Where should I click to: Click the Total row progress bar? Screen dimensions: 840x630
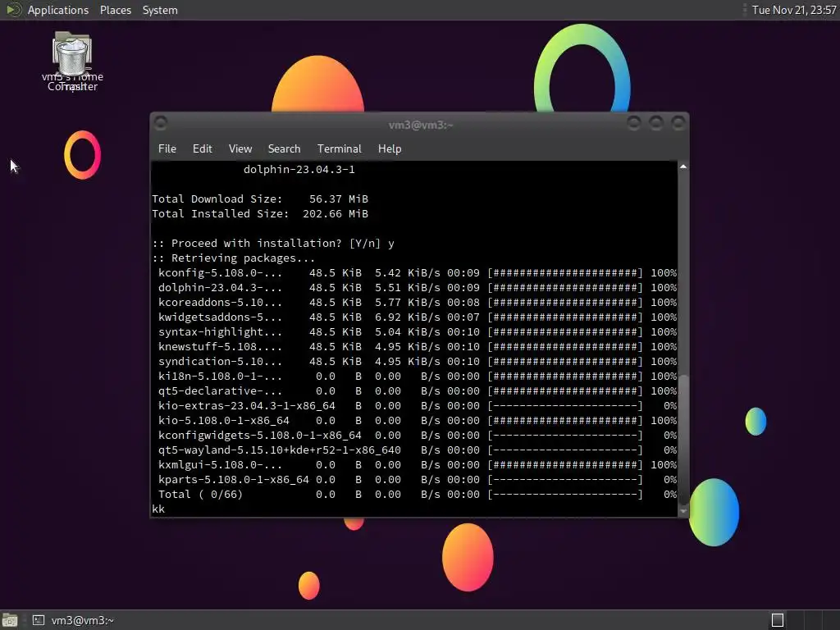565,495
